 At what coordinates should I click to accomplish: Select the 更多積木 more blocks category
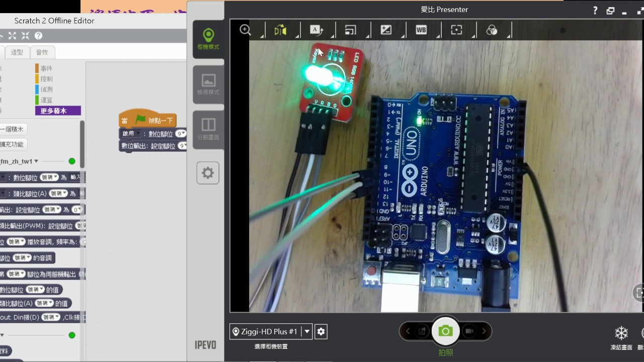pos(58,111)
